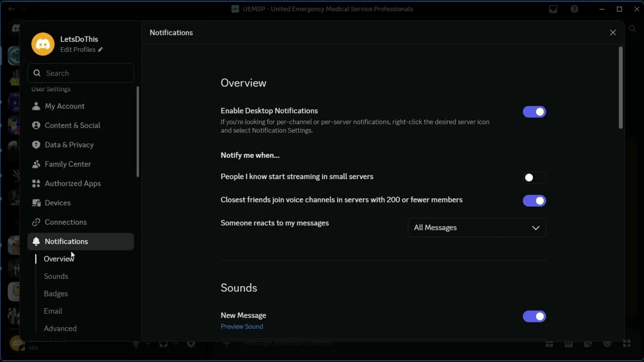Open Authorized Apps settings
644x362 pixels.
coord(80,184)
